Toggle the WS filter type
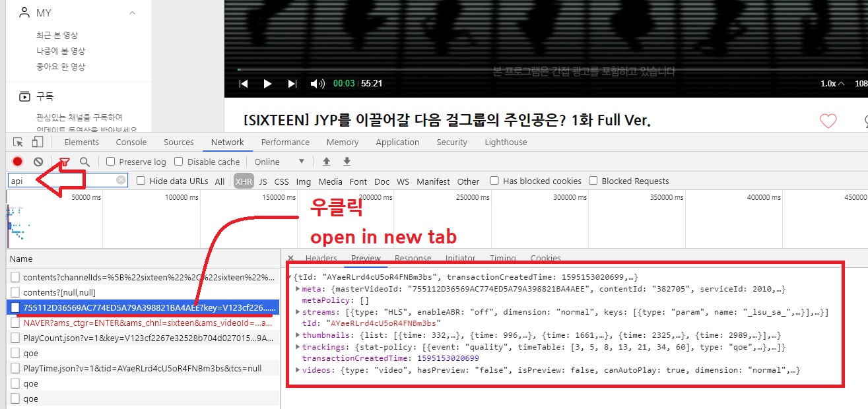Image resolution: width=868 pixels, height=409 pixels. [403, 181]
